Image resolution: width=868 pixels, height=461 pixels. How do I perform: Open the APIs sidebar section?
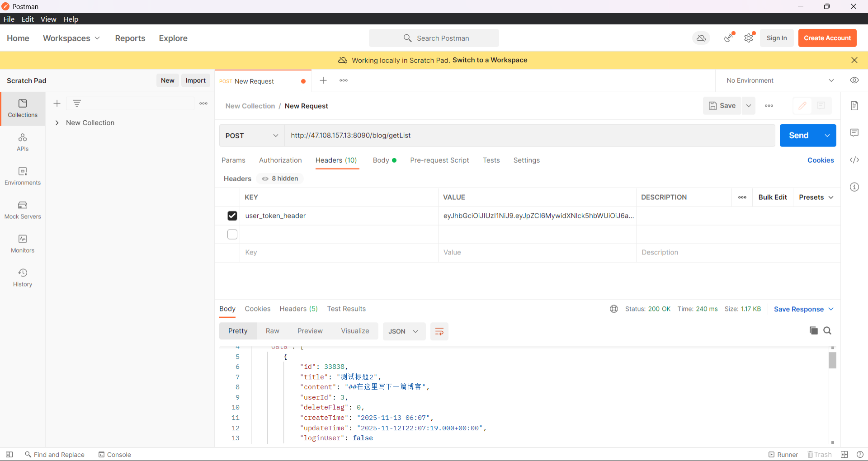pyautogui.click(x=23, y=142)
